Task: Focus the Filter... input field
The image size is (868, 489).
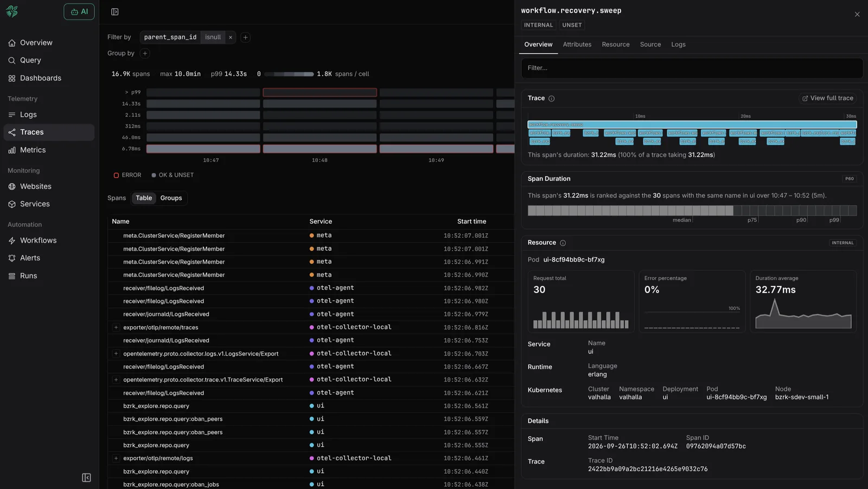Action: [x=692, y=68]
